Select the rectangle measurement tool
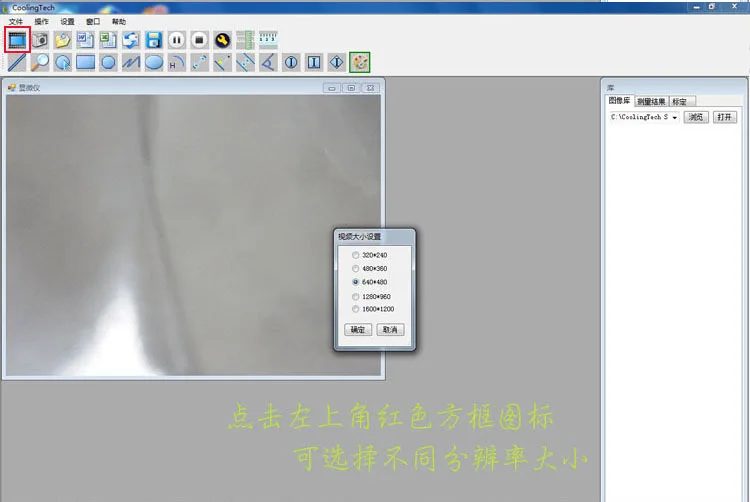750x502 pixels. 86,62
